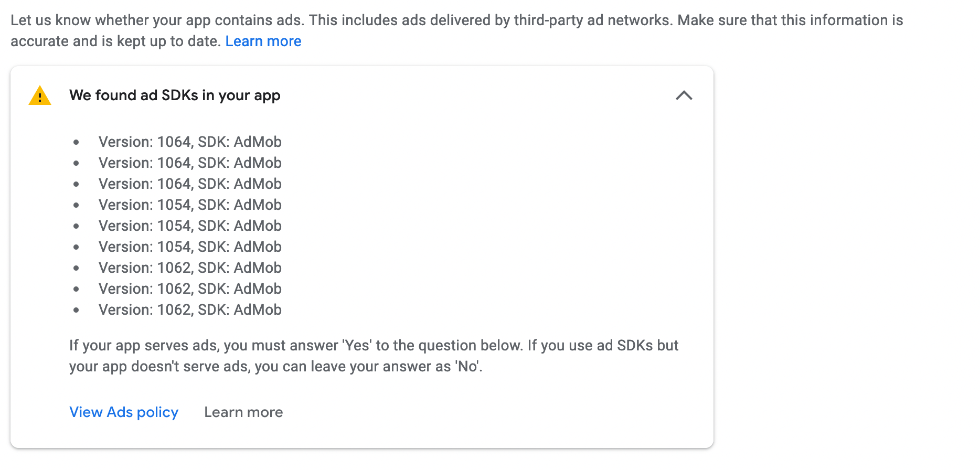Click the bullet beside the last Version 1062 entry
This screenshot has height=470, width=980.
point(76,309)
